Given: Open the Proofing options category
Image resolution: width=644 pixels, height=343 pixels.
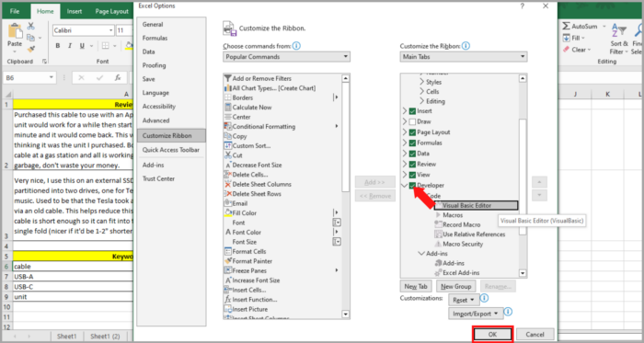Looking at the screenshot, I should click(x=154, y=65).
